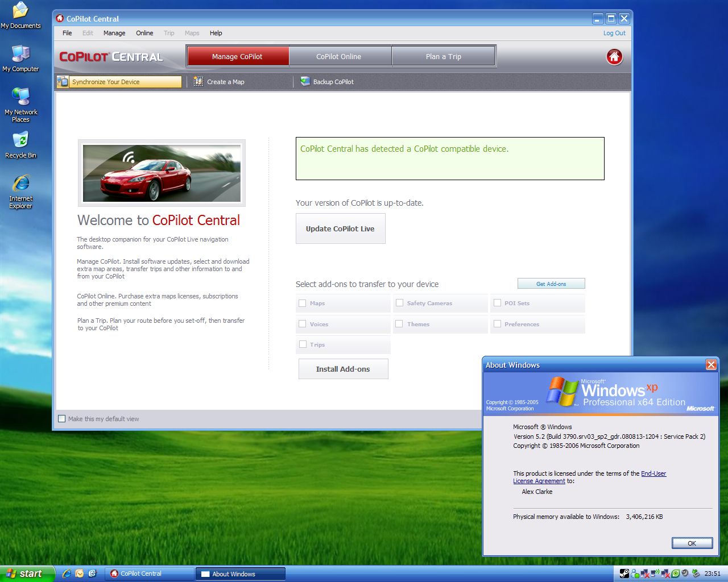Open the Online menu

point(144,33)
